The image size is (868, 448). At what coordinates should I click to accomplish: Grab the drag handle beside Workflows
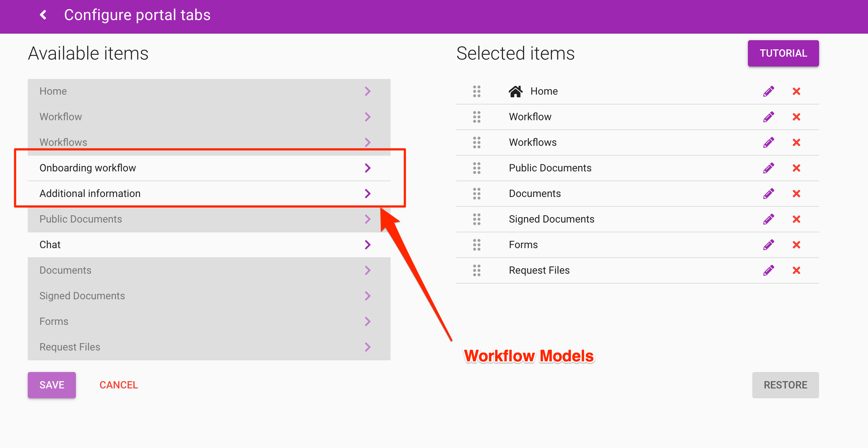(x=477, y=143)
